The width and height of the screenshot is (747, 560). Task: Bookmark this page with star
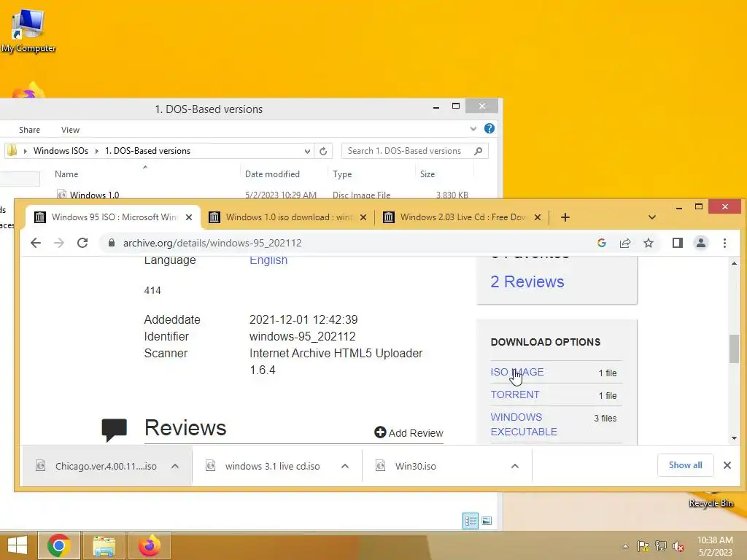coord(649,243)
